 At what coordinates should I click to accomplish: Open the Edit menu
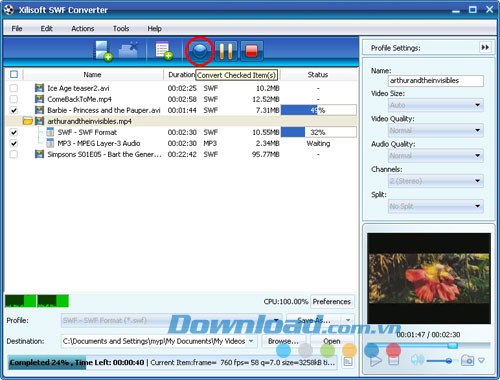coord(46,28)
